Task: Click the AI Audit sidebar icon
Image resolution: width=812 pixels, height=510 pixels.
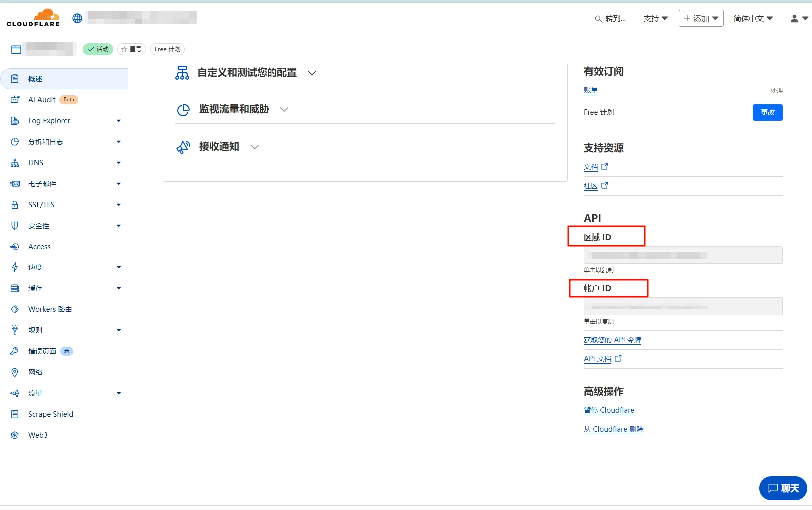Action: point(15,100)
